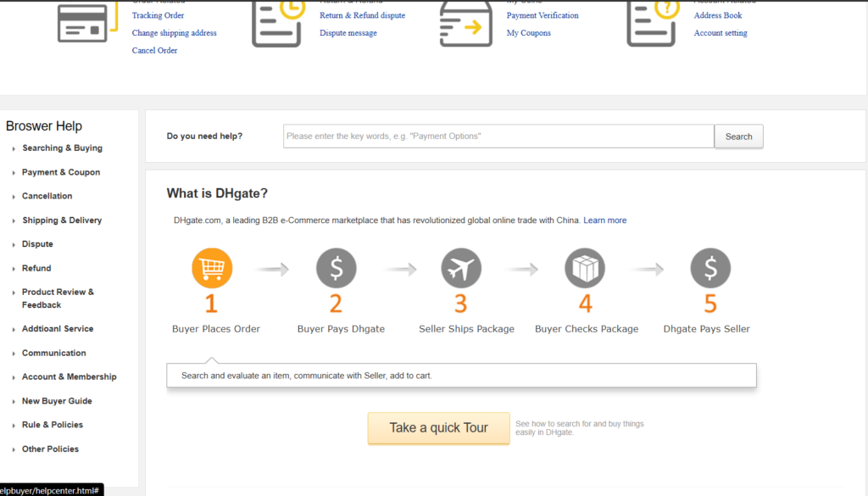
Task: Open the Cancellation help topic
Action: click(47, 196)
